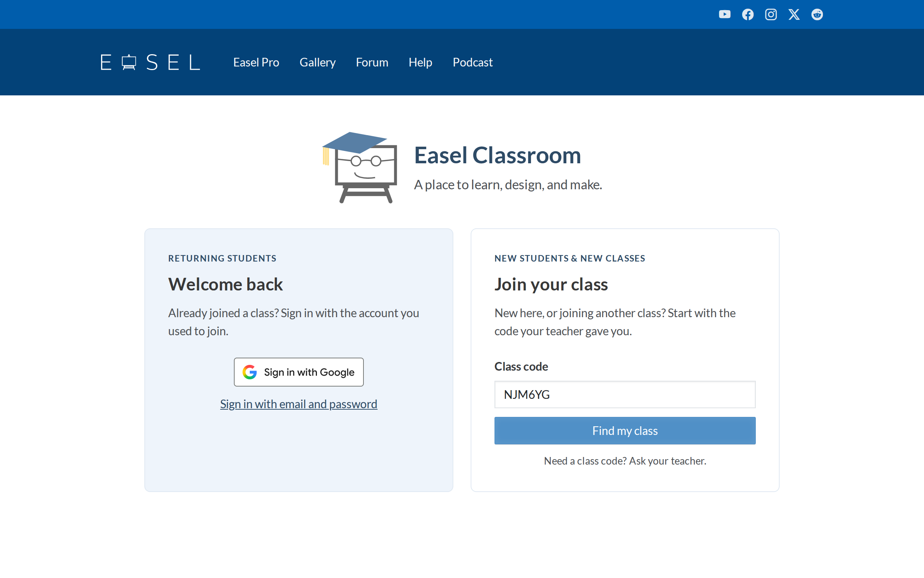The height and width of the screenshot is (578, 924).
Task: Open the Instagram social icon
Action: tap(771, 14)
